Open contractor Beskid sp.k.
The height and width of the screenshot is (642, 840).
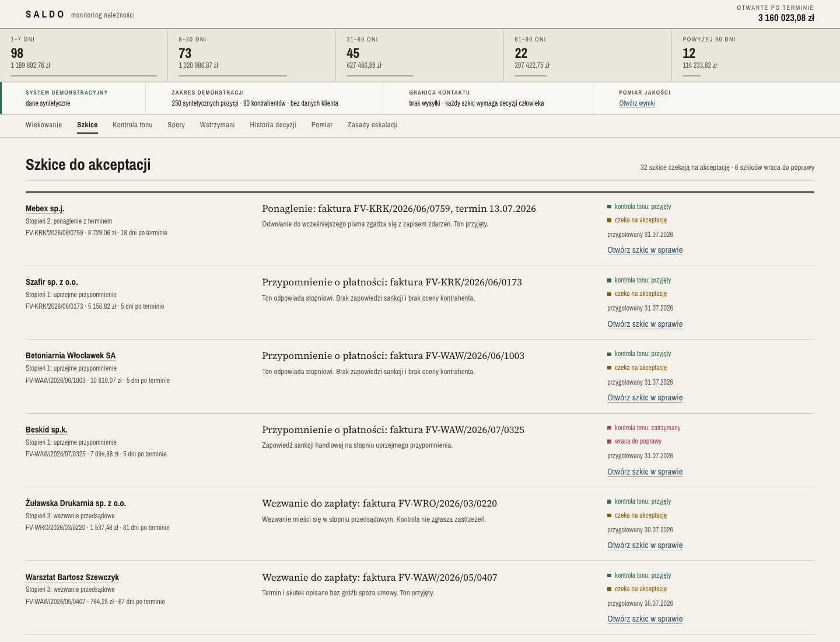47,430
